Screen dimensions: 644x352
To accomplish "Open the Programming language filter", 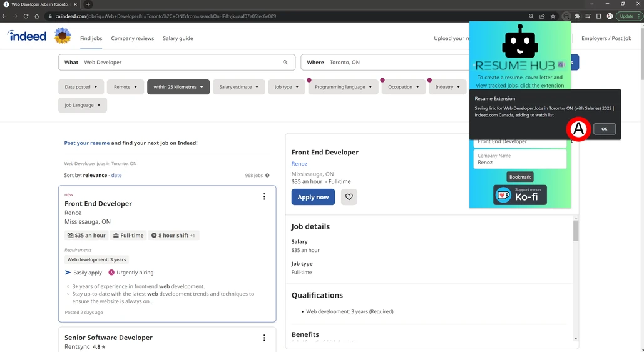I will click(x=343, y=87).
